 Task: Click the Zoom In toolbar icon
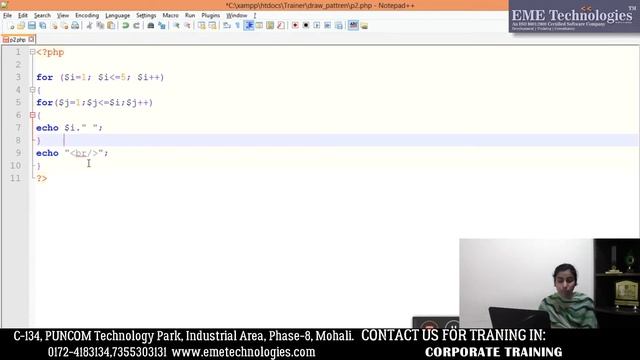pos(176,26)
